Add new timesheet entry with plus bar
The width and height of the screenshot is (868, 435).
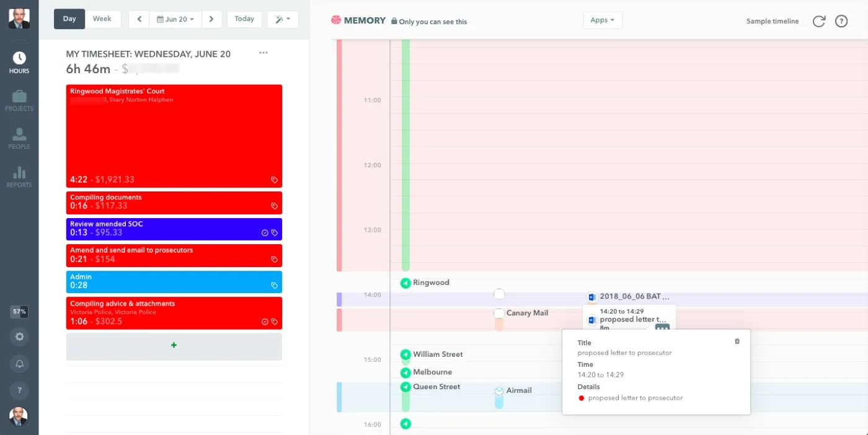coord(174,346)
